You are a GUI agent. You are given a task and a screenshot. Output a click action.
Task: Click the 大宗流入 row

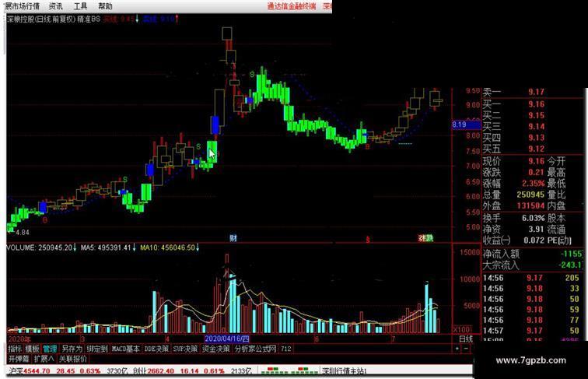pyautogui.click(x=533, y=265)
